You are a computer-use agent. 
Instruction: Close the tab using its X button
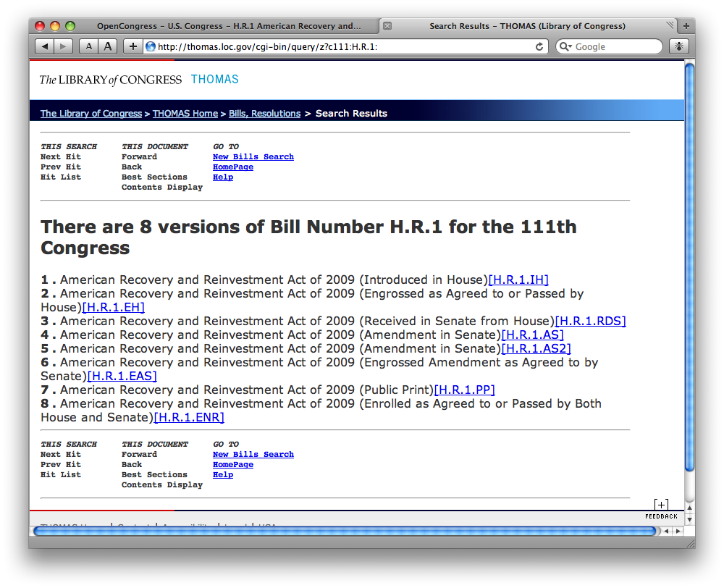(387, 26)
